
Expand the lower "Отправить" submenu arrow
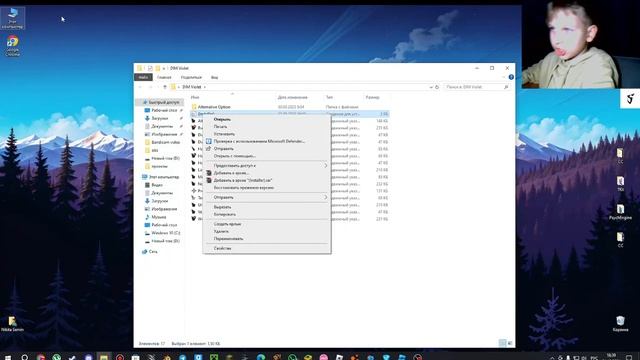[326, 198]
